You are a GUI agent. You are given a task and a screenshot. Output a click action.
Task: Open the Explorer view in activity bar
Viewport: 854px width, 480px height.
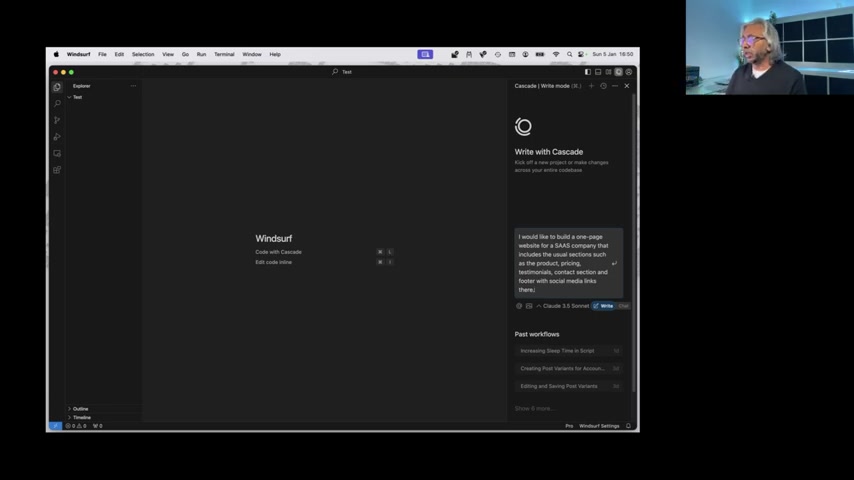click(x=57, y=87)
